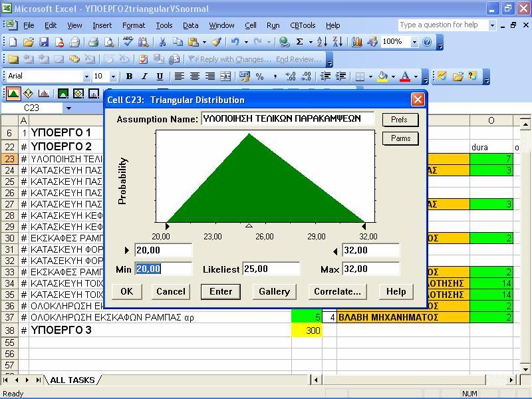This screenshot has width=532, height=399.
Task: Click the Correlate... button
Action: [x=338, y=291]
